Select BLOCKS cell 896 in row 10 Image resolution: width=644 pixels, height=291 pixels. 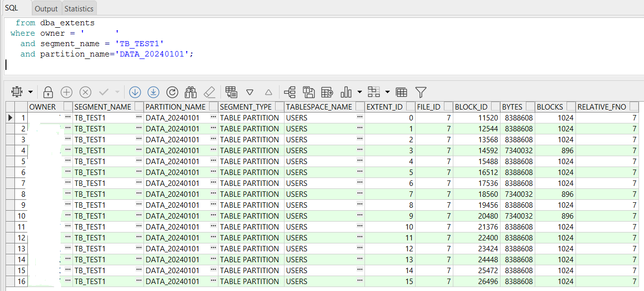(x=555, y=216)
